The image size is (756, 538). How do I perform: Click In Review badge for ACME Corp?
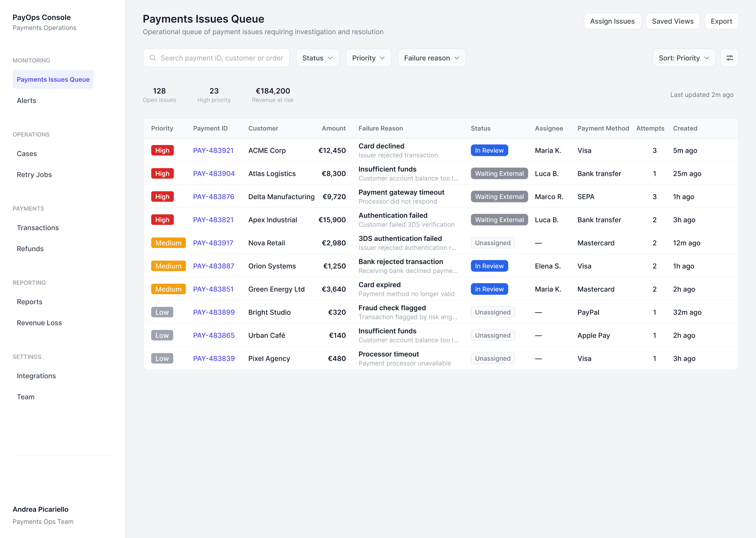tap(489, 150)
